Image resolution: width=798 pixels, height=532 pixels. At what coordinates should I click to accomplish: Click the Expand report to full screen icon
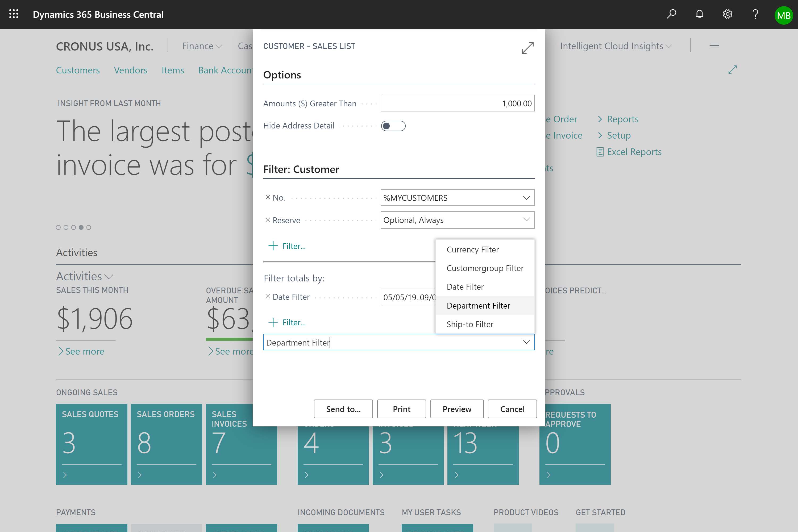point(527,48)
